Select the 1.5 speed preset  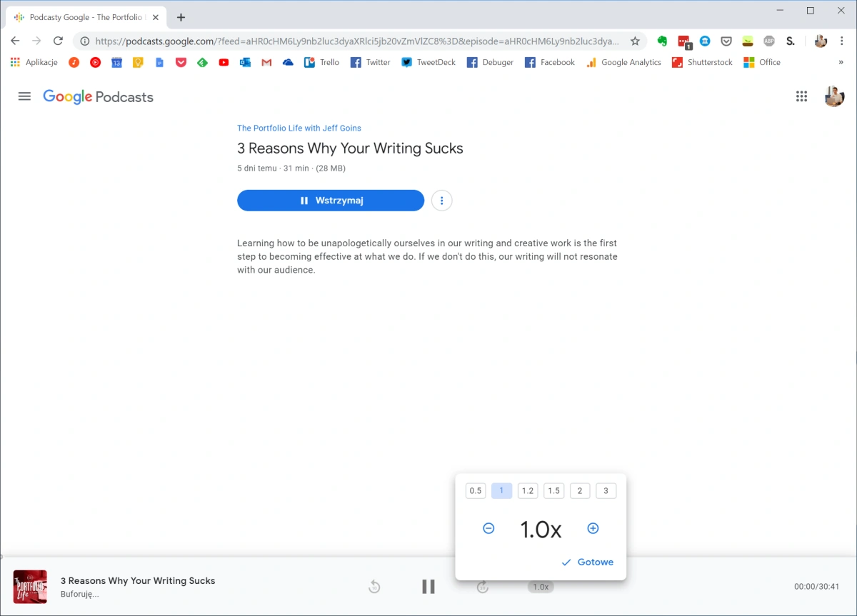coord(553,490)
